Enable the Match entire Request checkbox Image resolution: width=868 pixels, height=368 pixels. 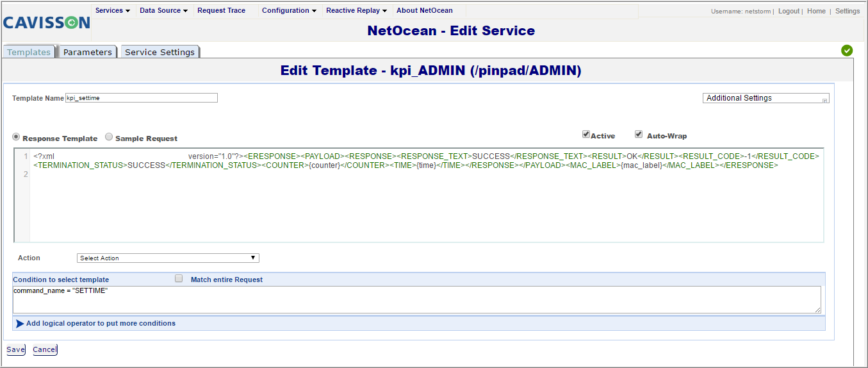(179, 279)
